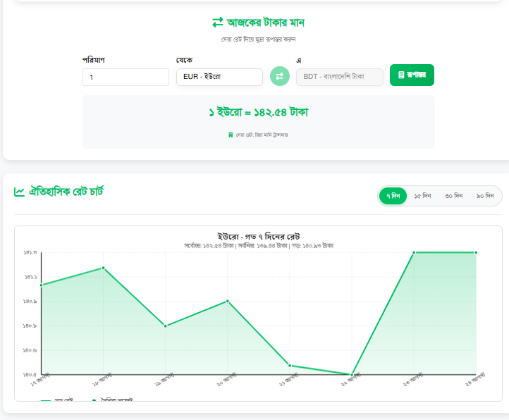Open the EUR - ইউরো source currency dropdown
Image resolution: width=509 pixels, height=420 pixels.
(x=219, y=77)
